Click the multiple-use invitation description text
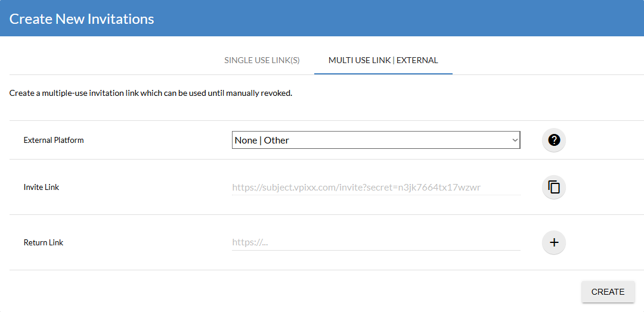Image resolution: width=644 pixels, height=312 pixels. tap(151, 93)
